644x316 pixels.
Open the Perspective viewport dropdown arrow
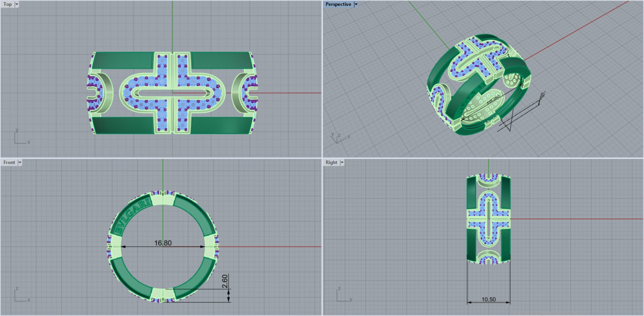(x=356, y=4)
